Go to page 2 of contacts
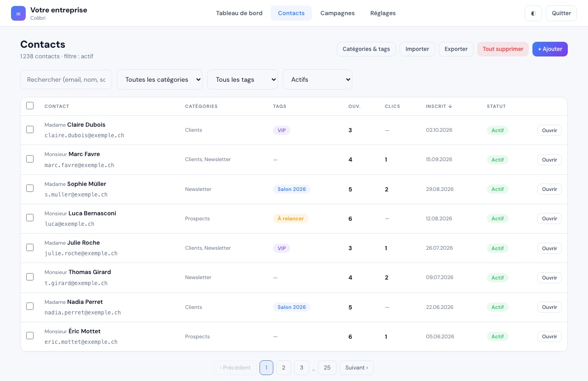588x381 pixels. pyautogui.click(x=283, y=368)
